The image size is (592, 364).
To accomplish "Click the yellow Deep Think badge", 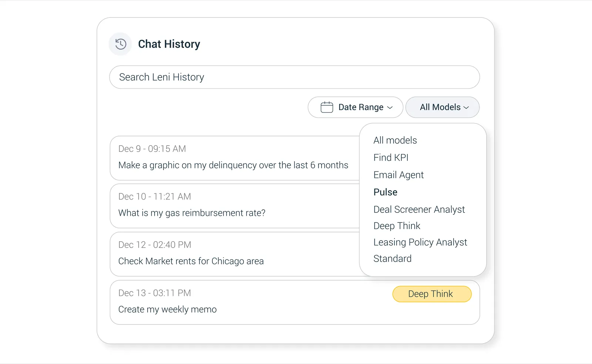I will (x=432, y=294).
